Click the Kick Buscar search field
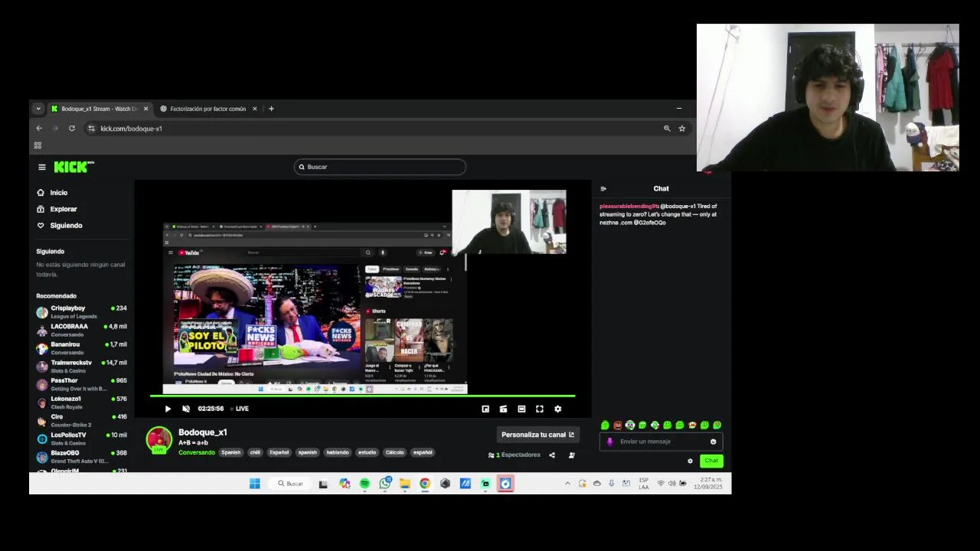Image resolution: width=980 pixels, height=551 pixels. click(x=380, y=167)
